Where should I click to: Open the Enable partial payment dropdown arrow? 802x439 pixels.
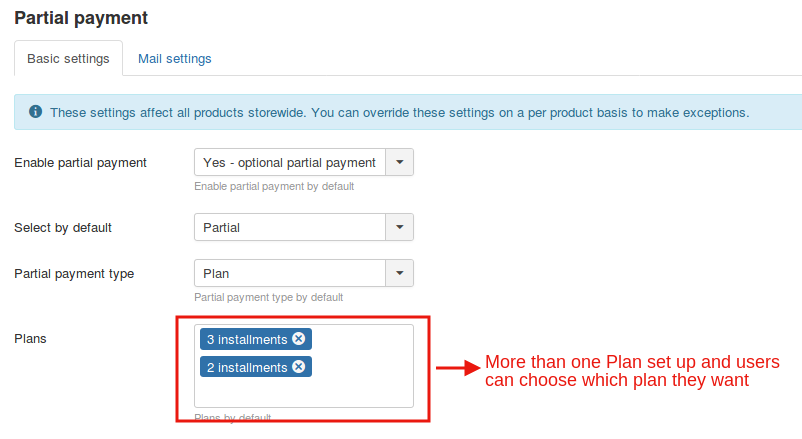coord(400,162)
